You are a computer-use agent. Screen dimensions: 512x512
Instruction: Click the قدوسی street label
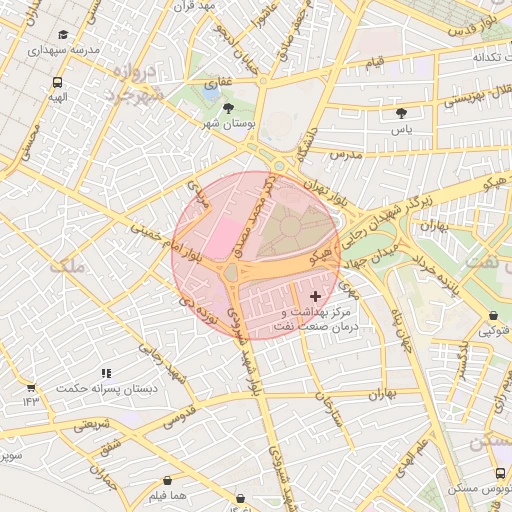click(x=179, y=417)
